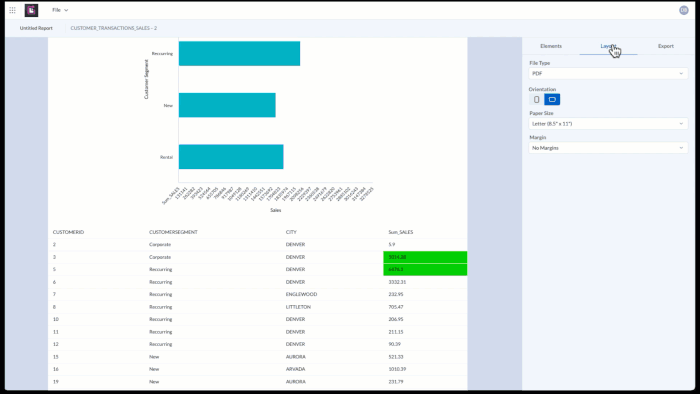This screenshot has height=394, width=700.
Task: Switch to the Export tab
Action: (x=666, y=46)
